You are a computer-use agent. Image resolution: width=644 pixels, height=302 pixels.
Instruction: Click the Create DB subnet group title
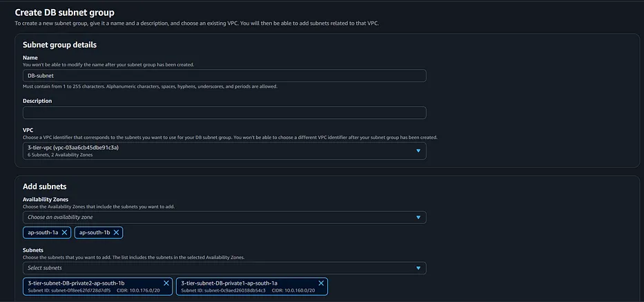point(64,12)
